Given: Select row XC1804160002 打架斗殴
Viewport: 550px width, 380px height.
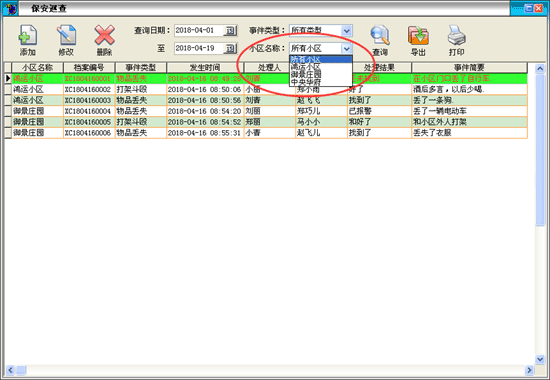Looking at the screenshot, I should (x=266, y=89).
